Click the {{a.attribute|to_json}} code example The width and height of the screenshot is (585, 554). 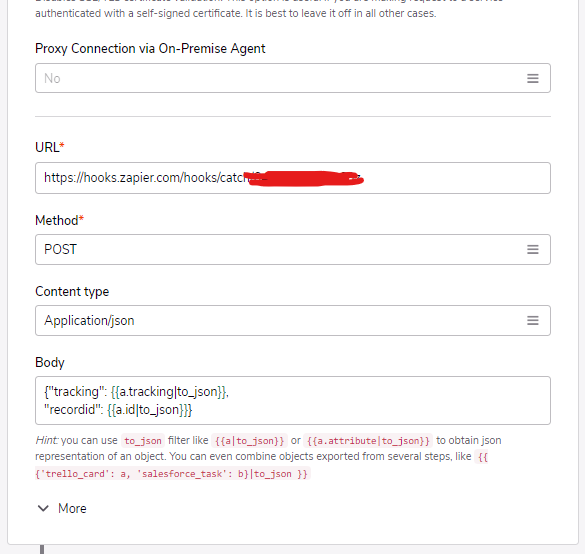point(368,441)
